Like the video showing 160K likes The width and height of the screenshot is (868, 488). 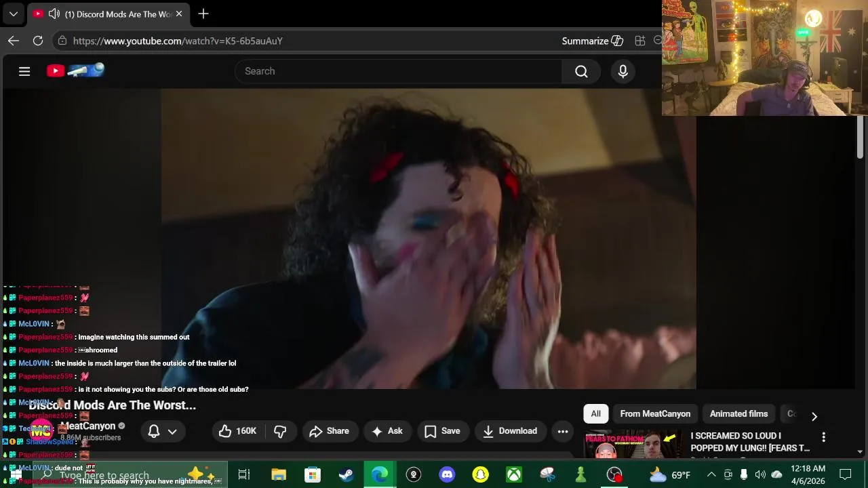pyautogui.click(x=237, y=431)
